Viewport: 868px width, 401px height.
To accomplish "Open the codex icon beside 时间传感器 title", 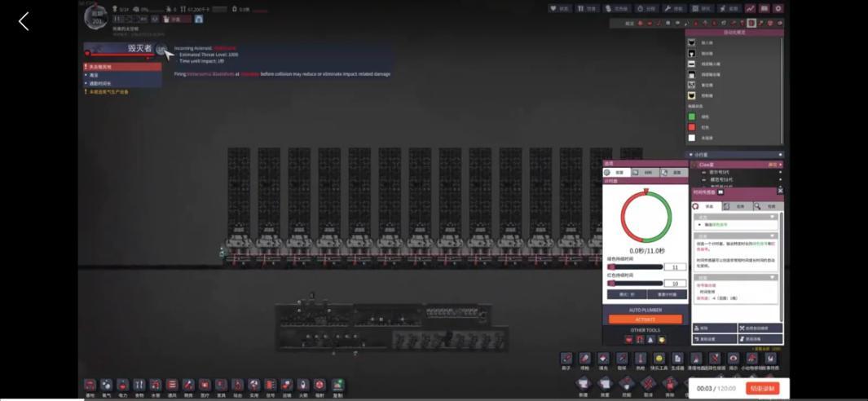I will [x=720, y=192].
